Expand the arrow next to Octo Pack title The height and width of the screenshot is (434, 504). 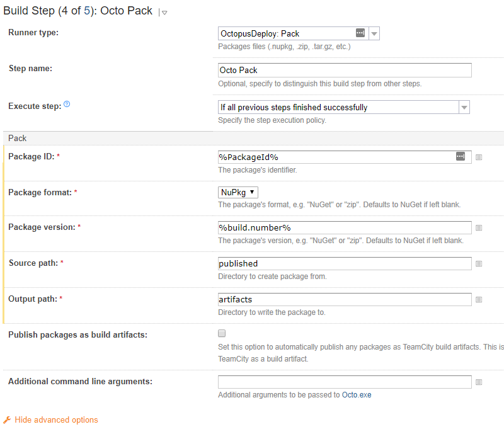click(163, 12)
